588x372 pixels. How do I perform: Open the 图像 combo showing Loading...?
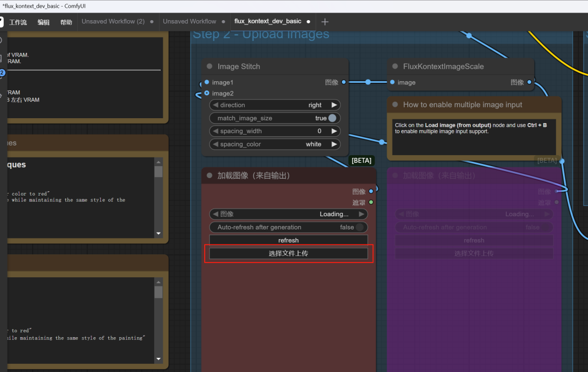289,214
